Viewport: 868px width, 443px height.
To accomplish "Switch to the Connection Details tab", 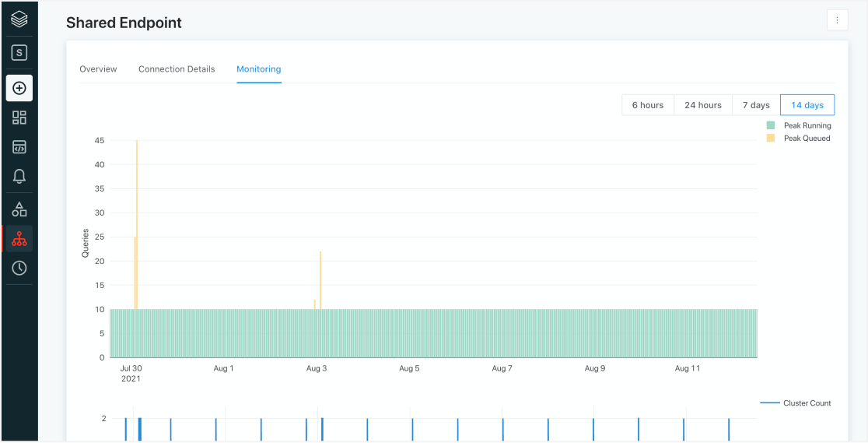I will coord(177,69).
